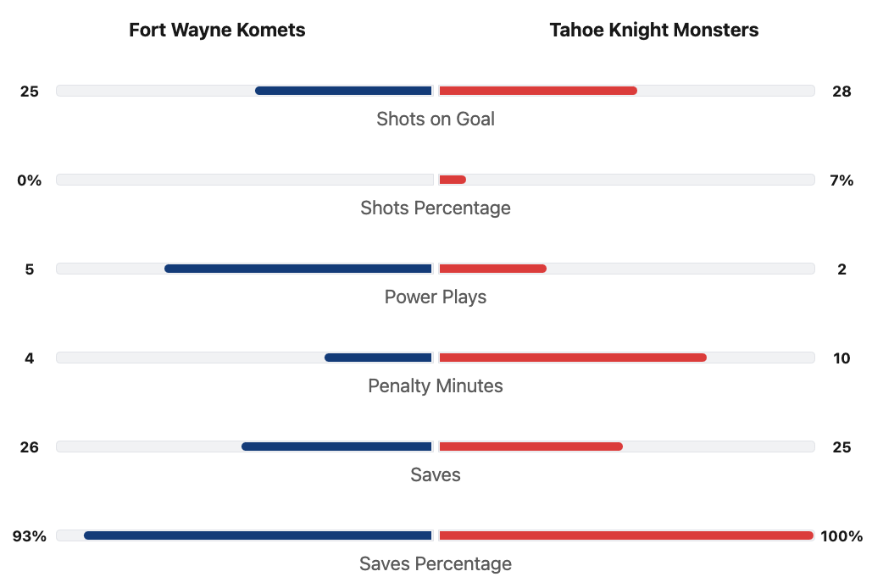Click the red Shots Percentage bar

point(453,180)
